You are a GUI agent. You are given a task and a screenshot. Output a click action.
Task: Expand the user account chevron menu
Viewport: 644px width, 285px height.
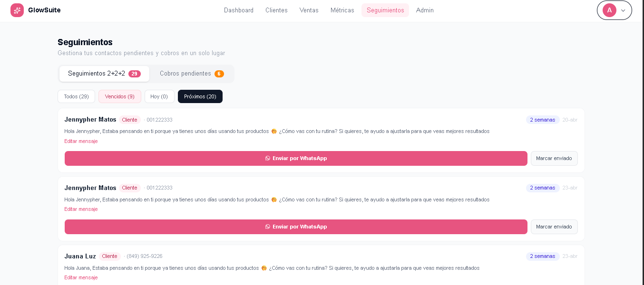623,10
